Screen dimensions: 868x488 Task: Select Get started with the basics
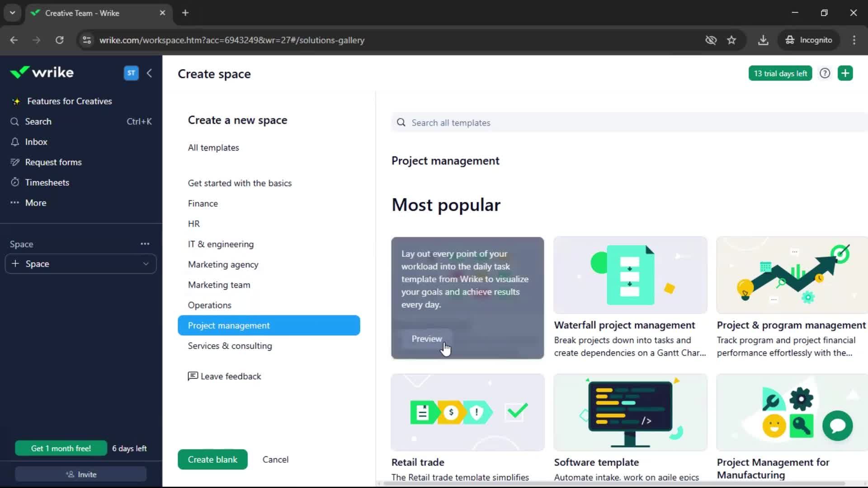click(x=240, y=183)
